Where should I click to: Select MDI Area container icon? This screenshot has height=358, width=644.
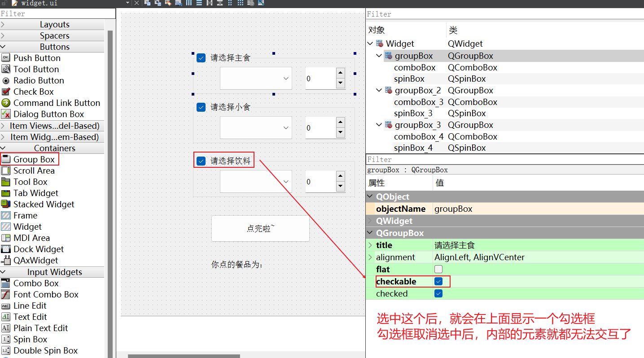pyautogui.click(x=6, y=238)
